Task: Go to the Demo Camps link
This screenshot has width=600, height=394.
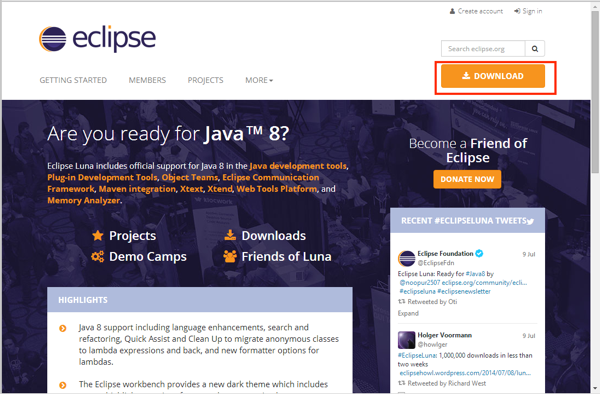Action: click(148, 257)
